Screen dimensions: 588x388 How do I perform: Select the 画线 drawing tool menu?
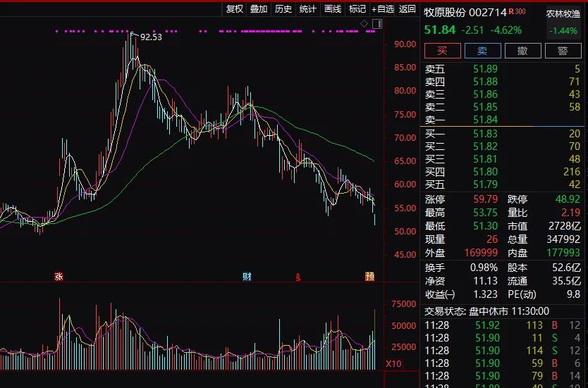(333, 9)
